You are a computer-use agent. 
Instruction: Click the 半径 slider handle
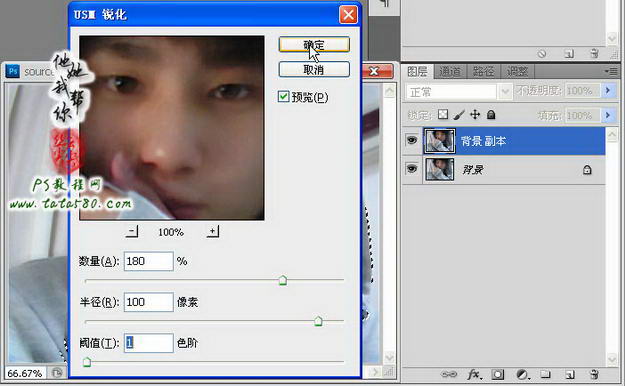(x=318, y=321)
